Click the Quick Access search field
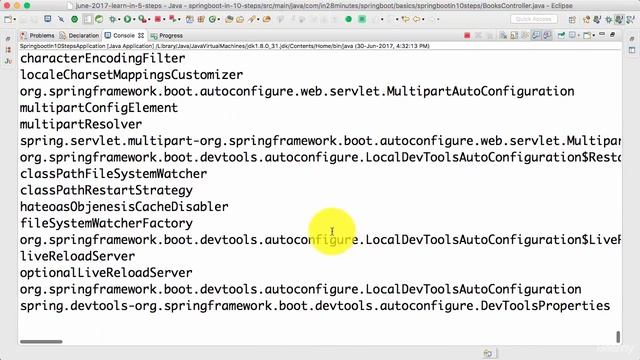Screen dimensions: 640x360 [534, 19]
